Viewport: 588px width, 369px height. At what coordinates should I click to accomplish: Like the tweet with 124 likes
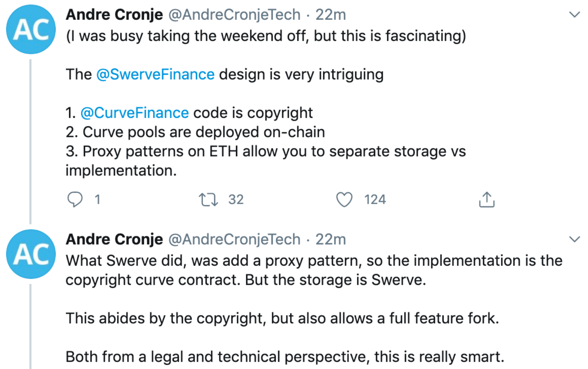(x=344, y=199)
